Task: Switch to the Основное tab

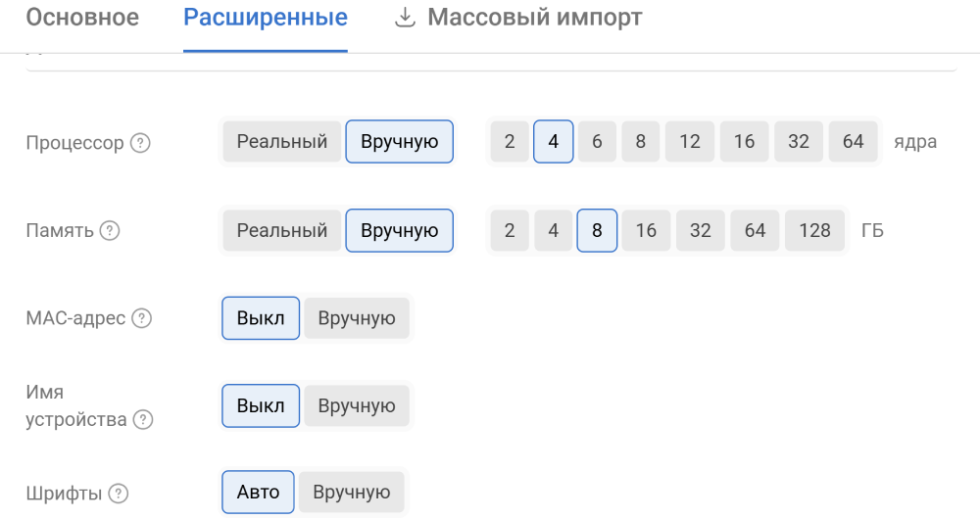Action: pos(82,18)
